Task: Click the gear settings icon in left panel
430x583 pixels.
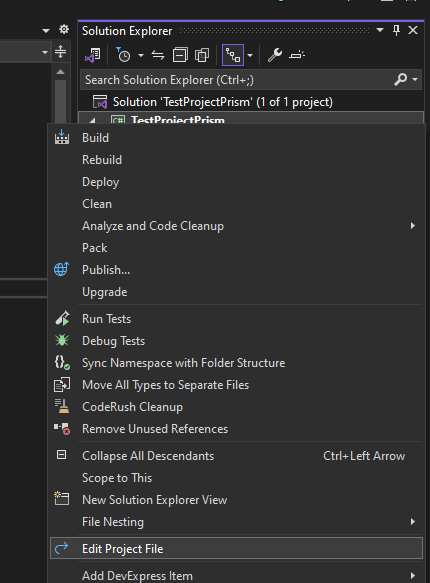Action: coord(64,29)
